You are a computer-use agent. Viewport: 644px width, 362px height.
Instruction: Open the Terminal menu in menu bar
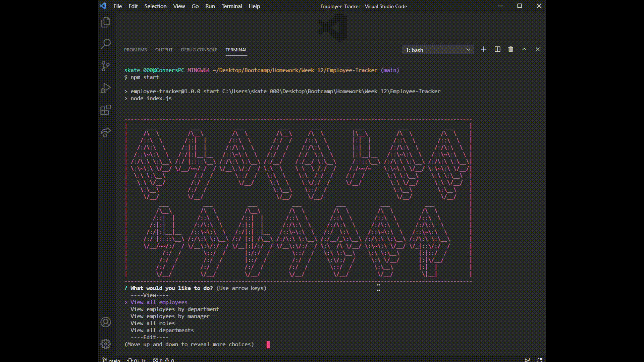tap(231, 6)
